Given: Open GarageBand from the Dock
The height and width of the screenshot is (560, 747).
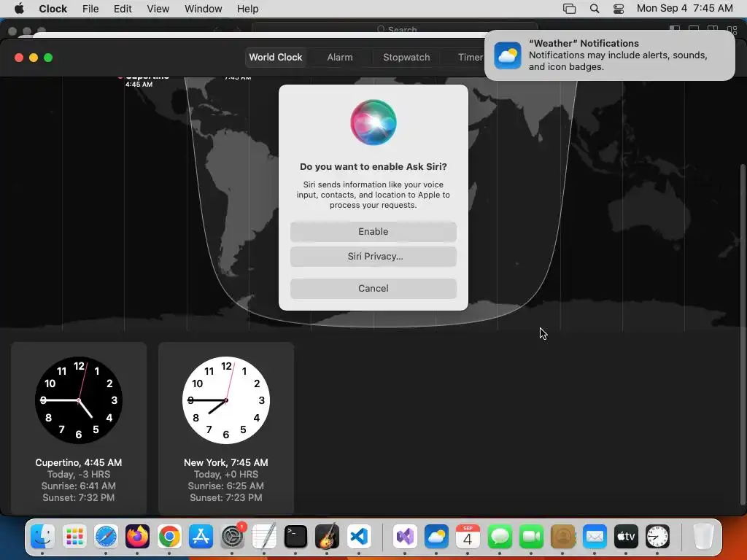Looking at the screenshot, I should click(x=328, y=537).
